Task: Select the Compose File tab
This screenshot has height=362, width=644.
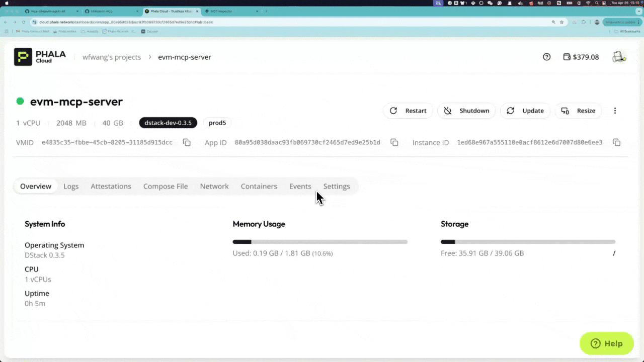Action: [x=166, y=186]
